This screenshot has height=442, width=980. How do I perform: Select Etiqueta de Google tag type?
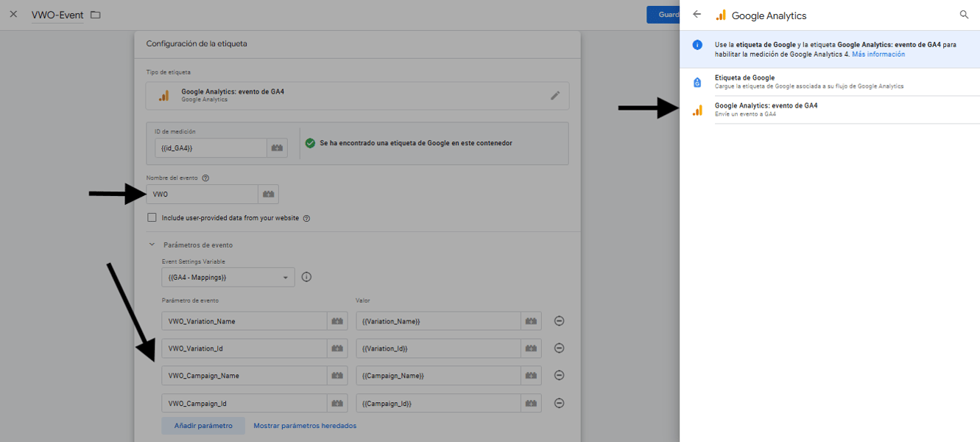coord(830,82)
